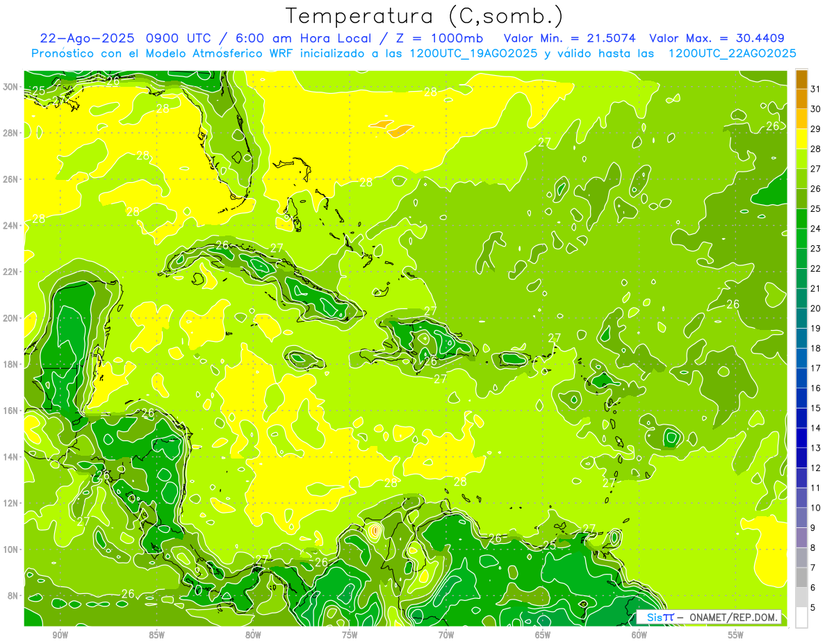834x644 pixels.
Task: Click the 60W longitude axis label
Action: 639,635
